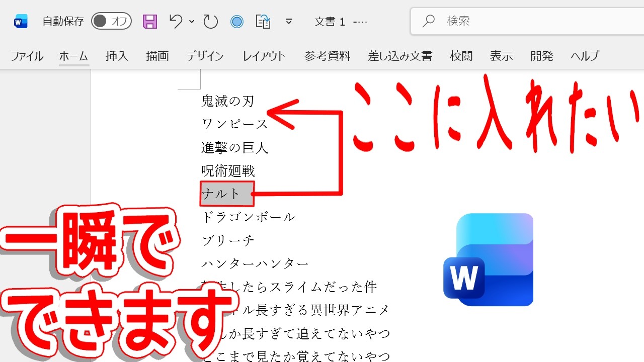Click the line ドラゴンボール

click(x=248, y=217)
